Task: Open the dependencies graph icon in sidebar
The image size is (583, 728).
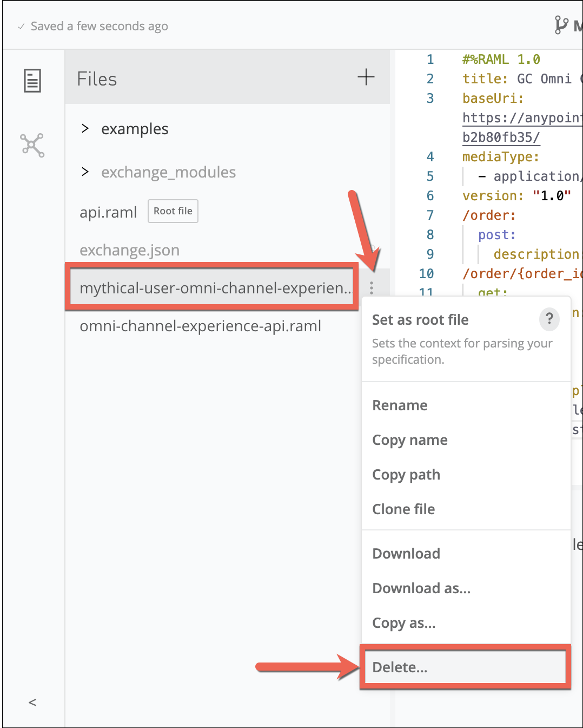Action: [x=32, y=145]
